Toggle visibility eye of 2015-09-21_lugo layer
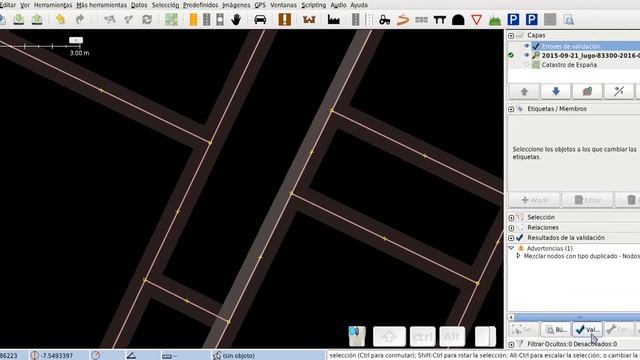This screenshot has width=640, height=360. pos(527,55)
